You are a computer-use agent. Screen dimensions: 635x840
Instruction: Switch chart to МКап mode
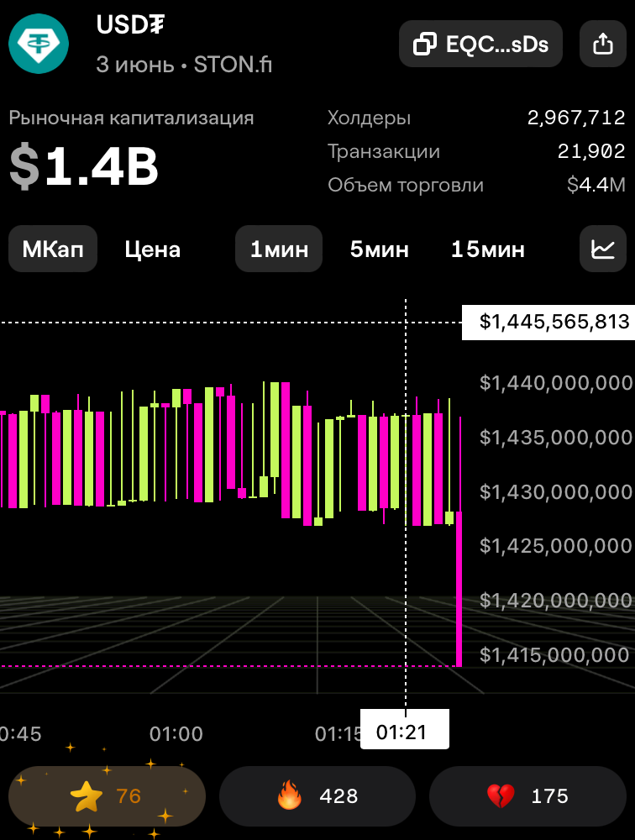53,249
